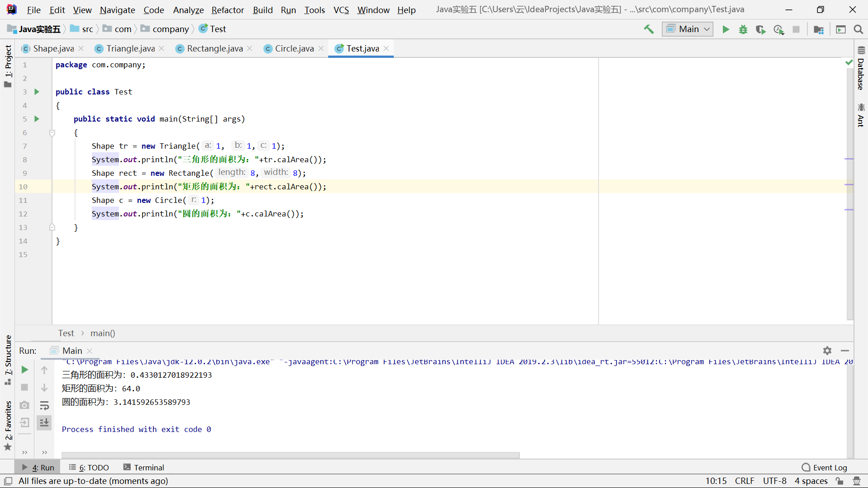
Task: Open Project Structure icon
Action: click(819, 29)
